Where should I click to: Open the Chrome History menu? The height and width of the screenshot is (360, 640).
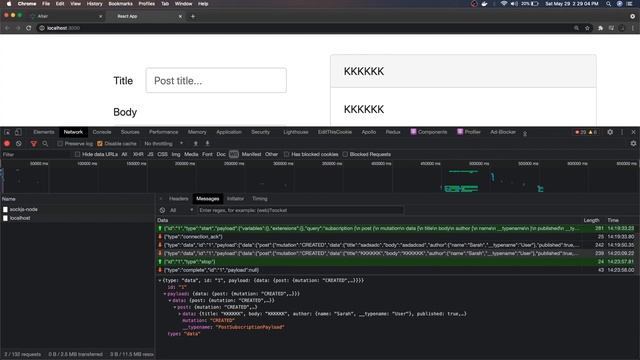click(94, 4)
